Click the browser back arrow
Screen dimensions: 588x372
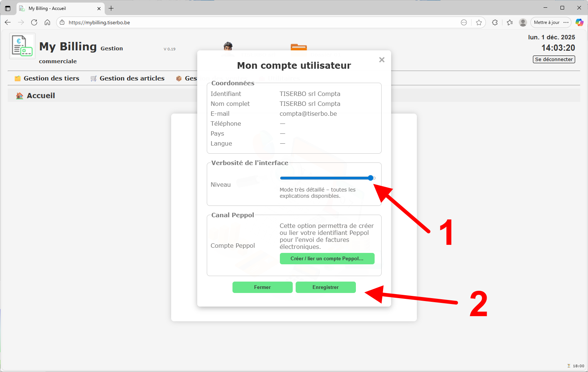pos(8,22)
